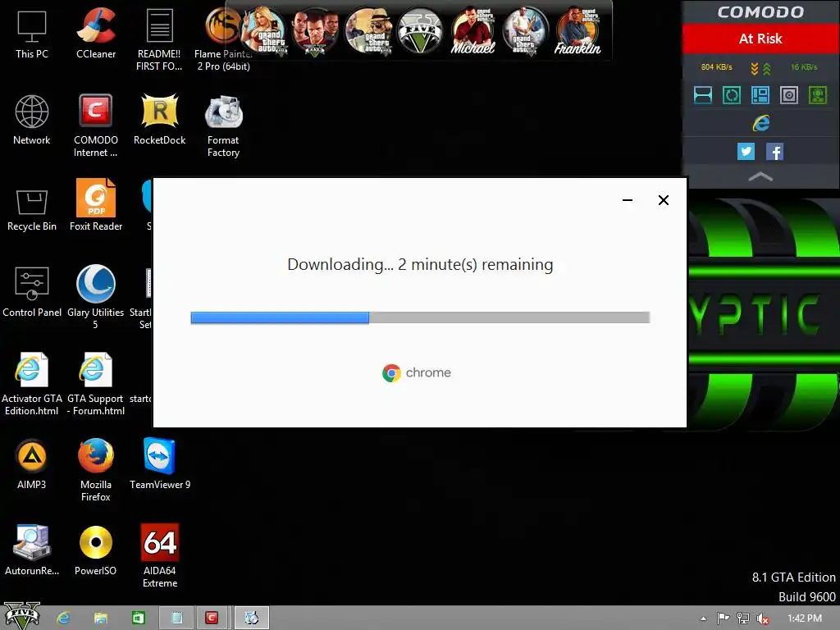Minimize the Chrome downloader window
This screenshot has height=630, width=840.
click(628, 200)
